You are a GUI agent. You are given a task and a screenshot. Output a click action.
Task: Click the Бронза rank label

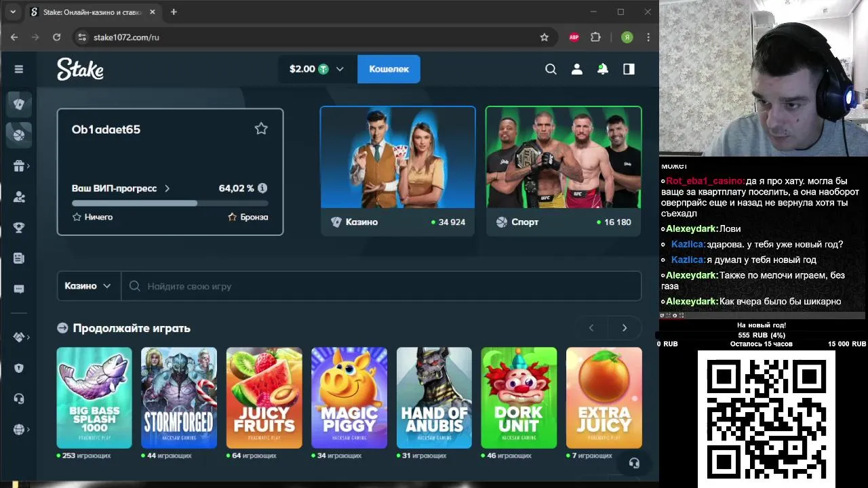[x=254, y=217]
